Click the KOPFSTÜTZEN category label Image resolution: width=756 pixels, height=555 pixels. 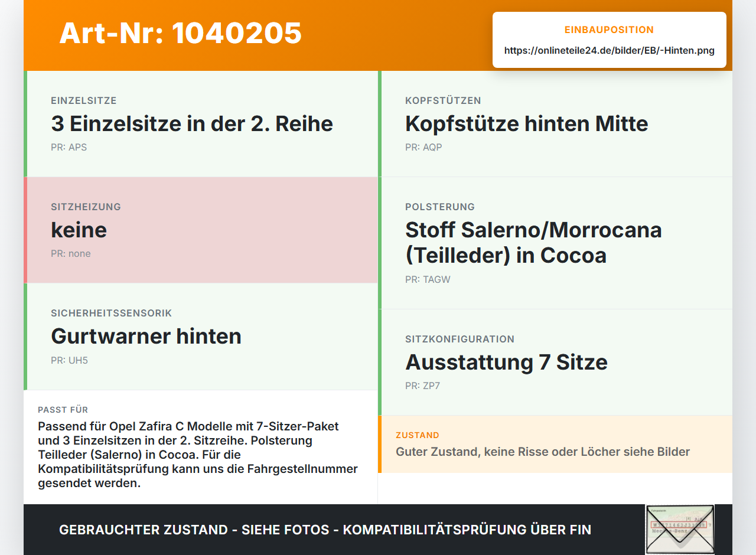(443, 100)
